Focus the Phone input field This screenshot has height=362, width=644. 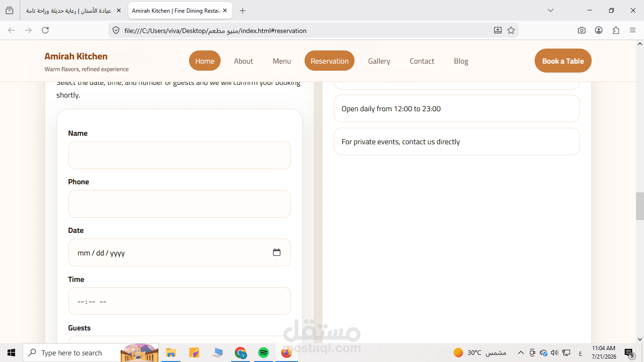coord(180,204)
